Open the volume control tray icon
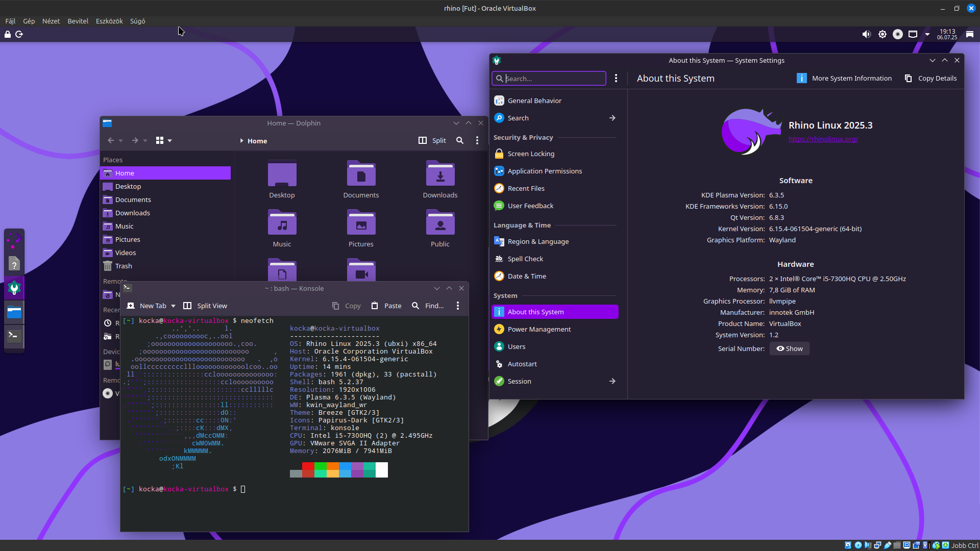 click(x=866, y=34)
